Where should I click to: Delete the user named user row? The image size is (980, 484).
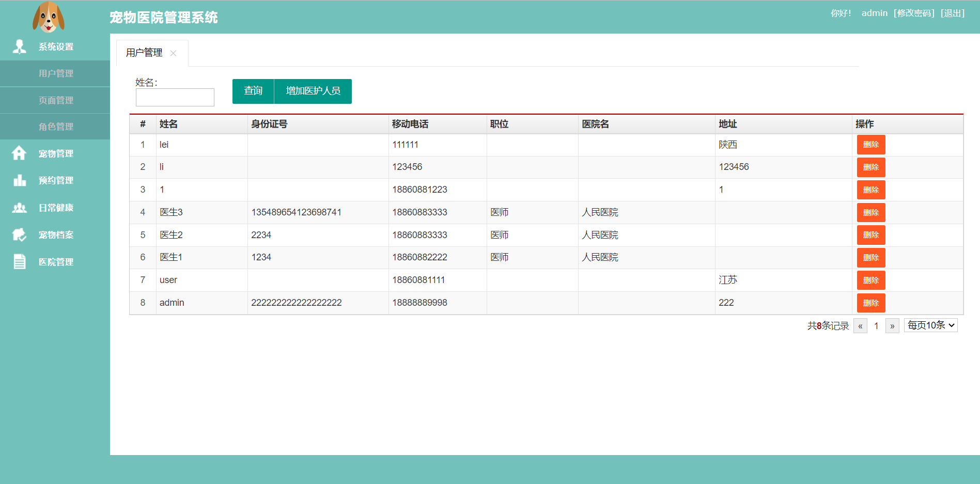click(x=871, y=280)
